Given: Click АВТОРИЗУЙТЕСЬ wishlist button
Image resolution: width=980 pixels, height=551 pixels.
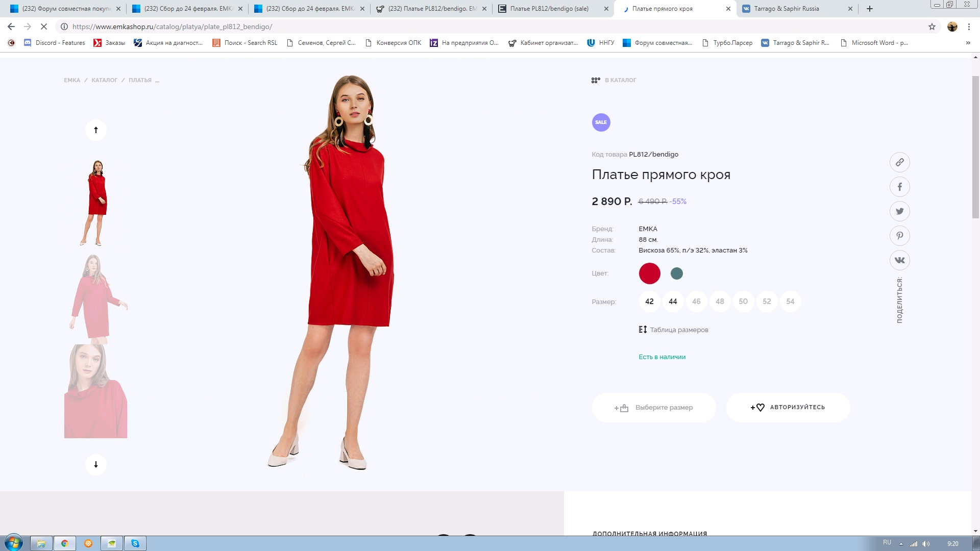Looking at the screenshot, I should click(x=788, y=407).
